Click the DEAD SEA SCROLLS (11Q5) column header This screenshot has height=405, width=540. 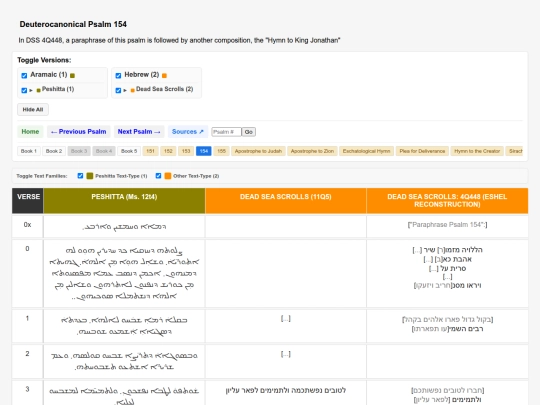[286, 201]
